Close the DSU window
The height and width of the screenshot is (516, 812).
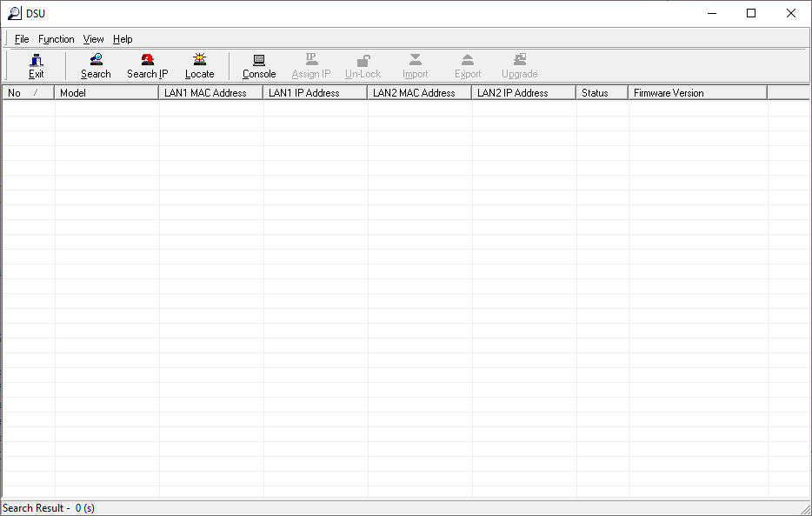point(791,13)
